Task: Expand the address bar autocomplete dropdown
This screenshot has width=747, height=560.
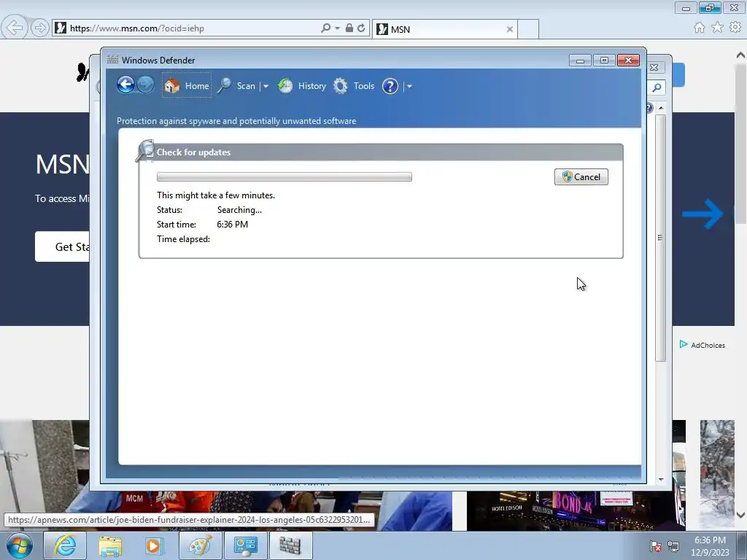Action: pyautogui.click(x=337, y=28)
